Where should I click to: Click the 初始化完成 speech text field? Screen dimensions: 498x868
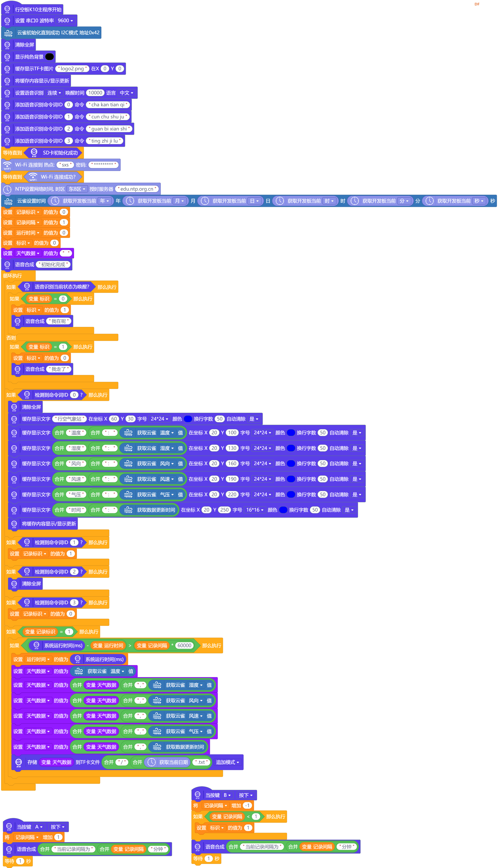point(53,265)
